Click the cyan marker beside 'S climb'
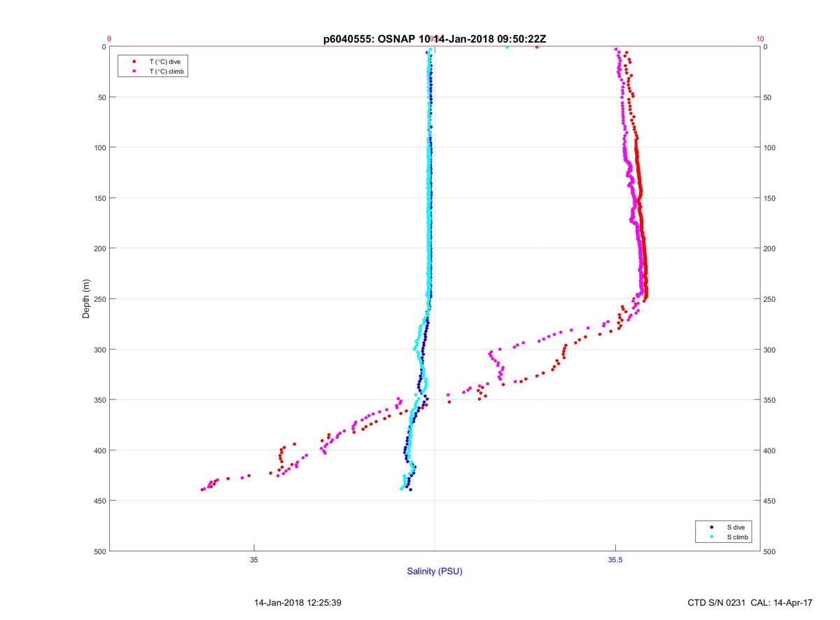This screenshot has width=840, height=620. (x=711, y=537)
